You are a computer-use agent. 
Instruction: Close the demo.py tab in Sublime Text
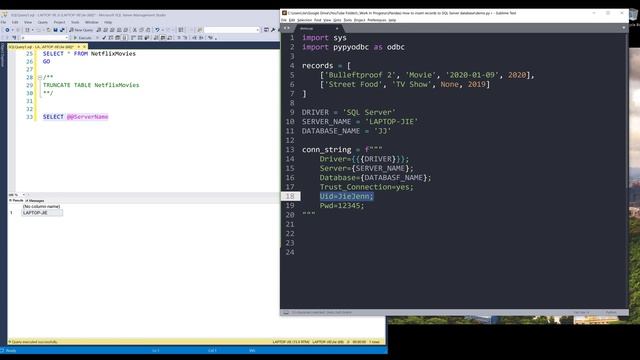tap(337, 28)
